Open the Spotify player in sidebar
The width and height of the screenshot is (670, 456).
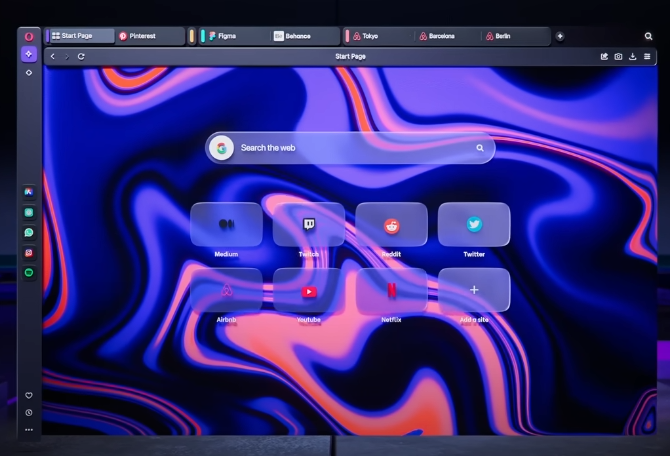[29, 273]
